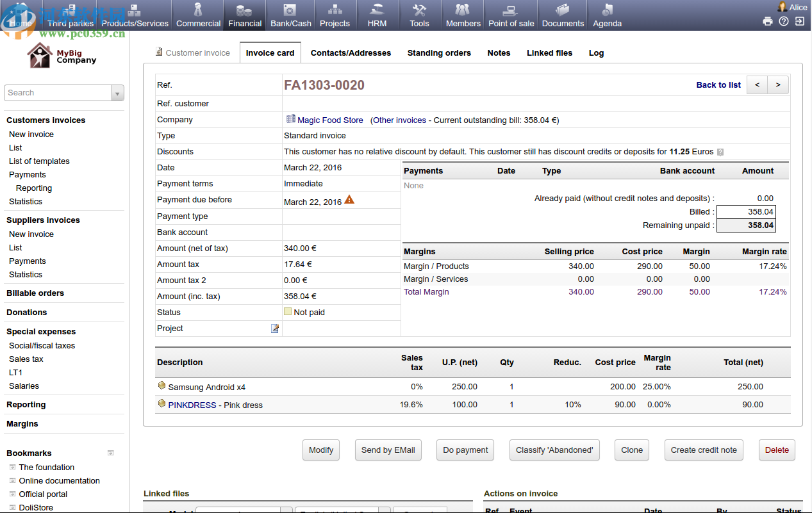This screenshot has width=812, height=513.
Task: Open the help question mark icon
Action: point(784,21)
